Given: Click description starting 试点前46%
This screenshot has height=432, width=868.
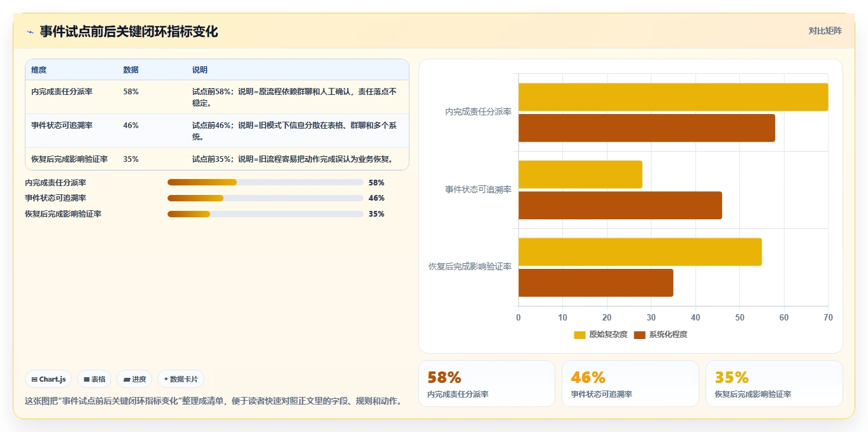Looking at the screenshot, I should pos(295,131).
